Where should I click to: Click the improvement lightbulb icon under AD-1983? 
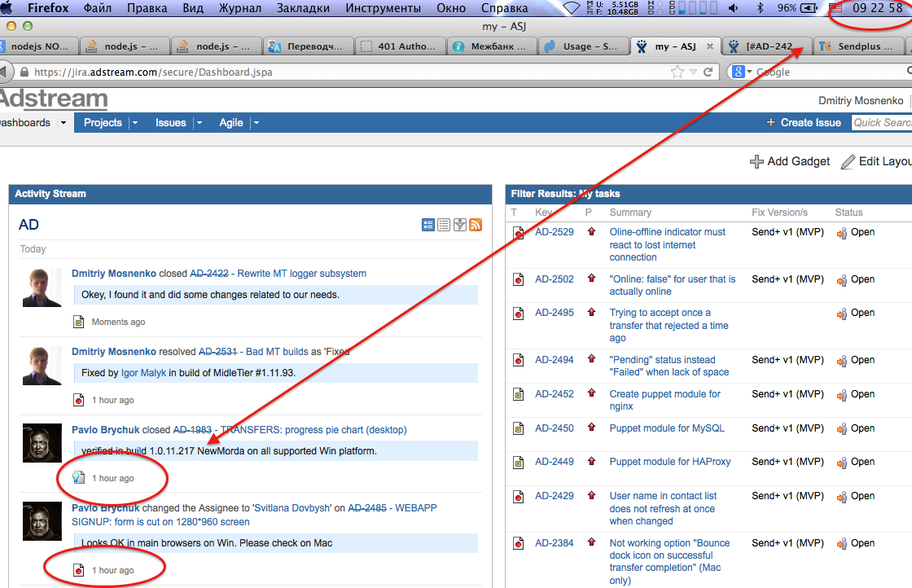point(78,478)
